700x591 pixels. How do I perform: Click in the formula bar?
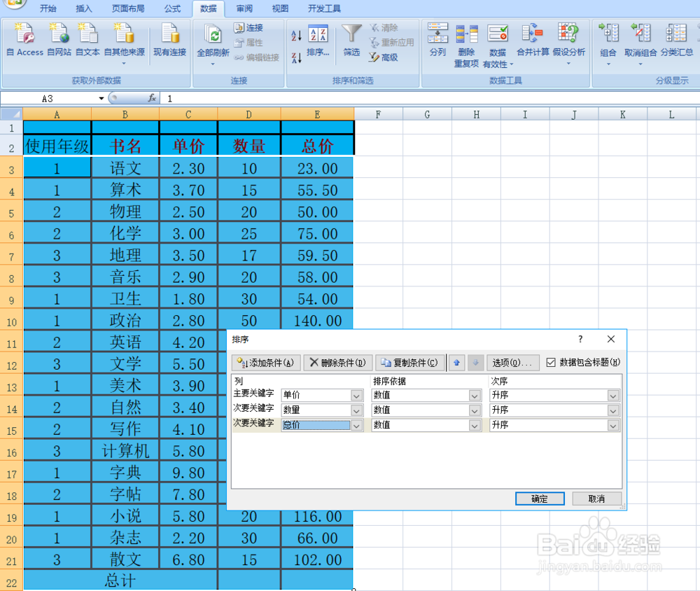430,98
